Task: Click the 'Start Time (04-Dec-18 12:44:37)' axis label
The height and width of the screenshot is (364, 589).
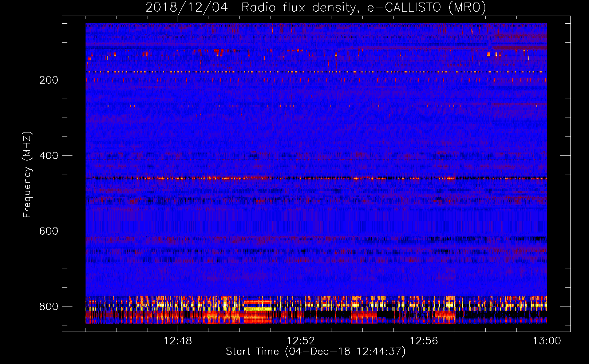Action: [x=316, y=352]
